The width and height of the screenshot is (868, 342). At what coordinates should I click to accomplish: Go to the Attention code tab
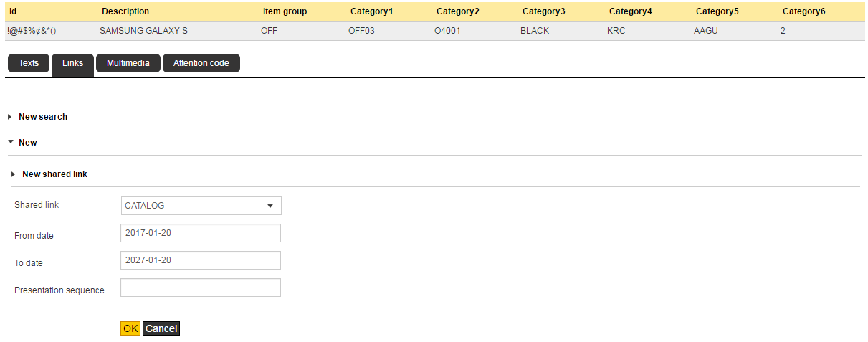201,63
